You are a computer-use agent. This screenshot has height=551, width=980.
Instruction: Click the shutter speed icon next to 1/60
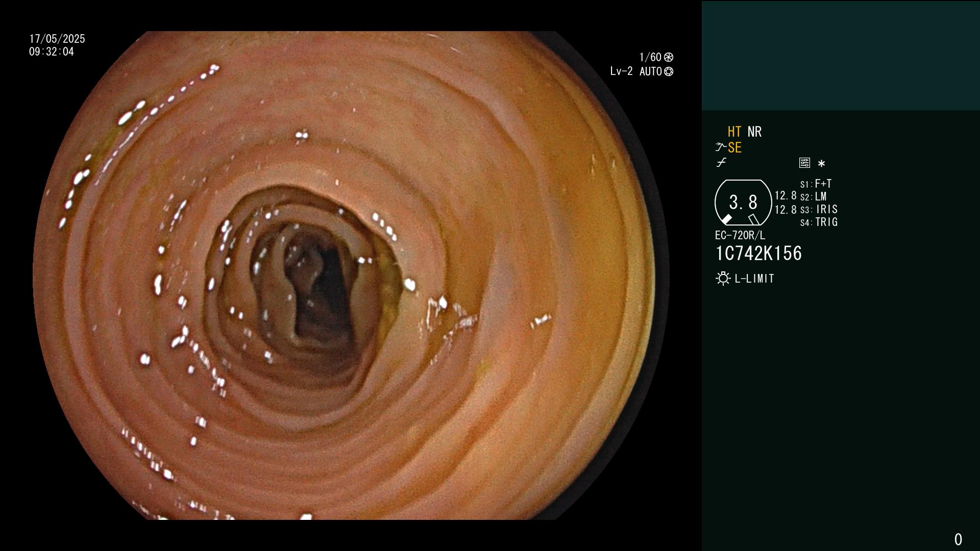coord(669,57)
